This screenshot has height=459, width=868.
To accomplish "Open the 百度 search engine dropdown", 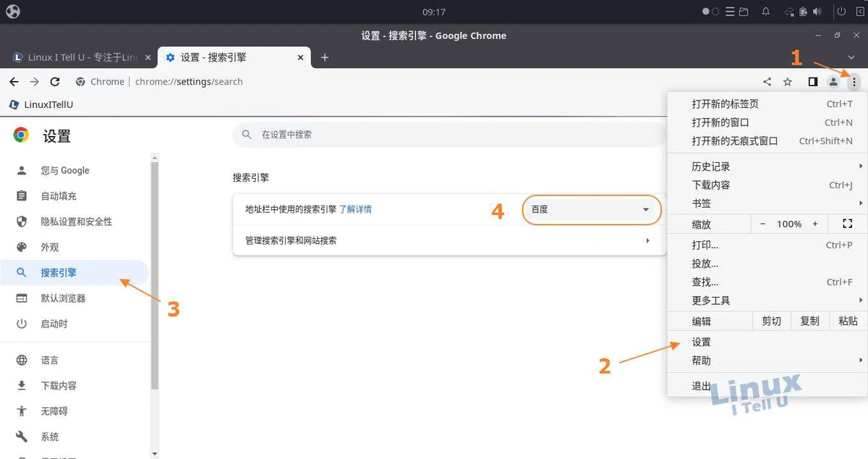I will 592,209.
